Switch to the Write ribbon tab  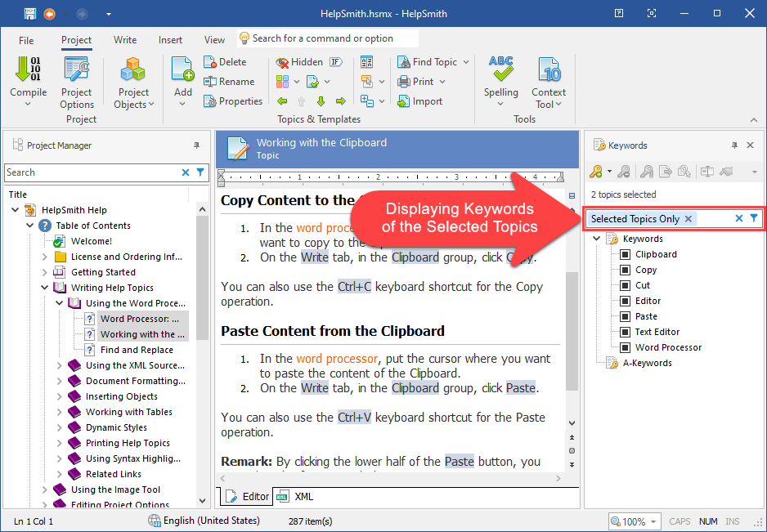point(125,39)
